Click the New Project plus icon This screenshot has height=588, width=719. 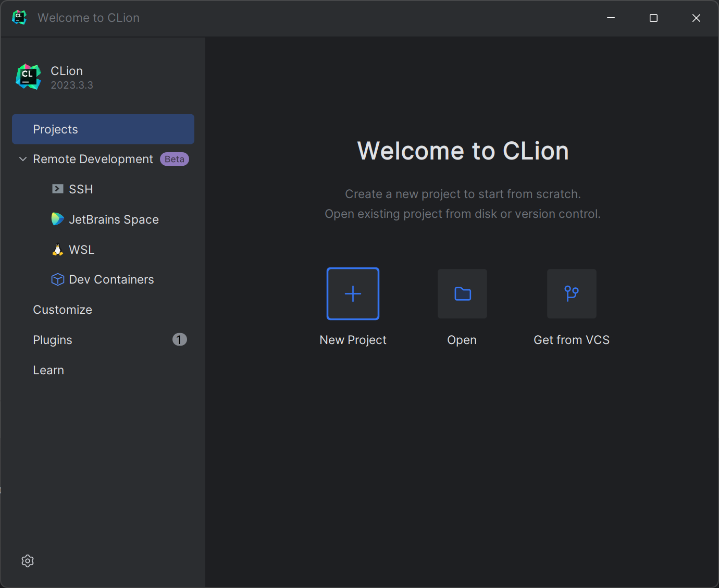tap(353, 293)
